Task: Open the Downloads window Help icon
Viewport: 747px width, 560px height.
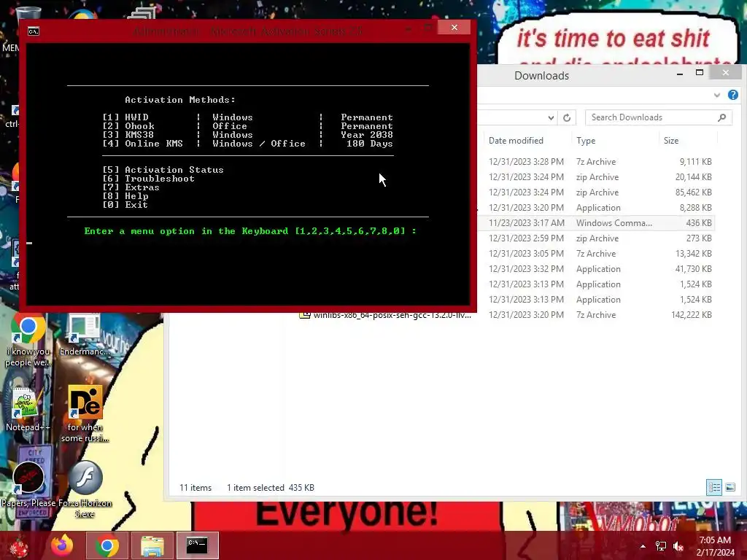Action: pyautogui.click(x=732, y=95)
